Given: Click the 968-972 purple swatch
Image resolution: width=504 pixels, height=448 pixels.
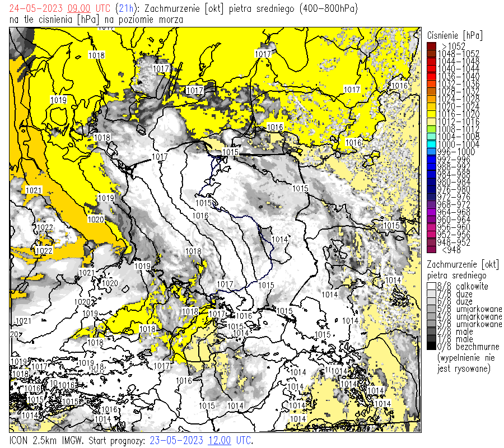Looking at the screenshot, I should point(431,205).
